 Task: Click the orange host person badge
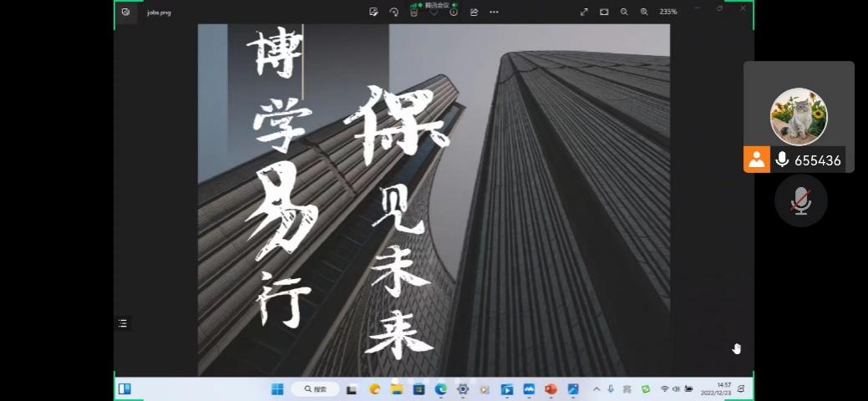point(756,160)
